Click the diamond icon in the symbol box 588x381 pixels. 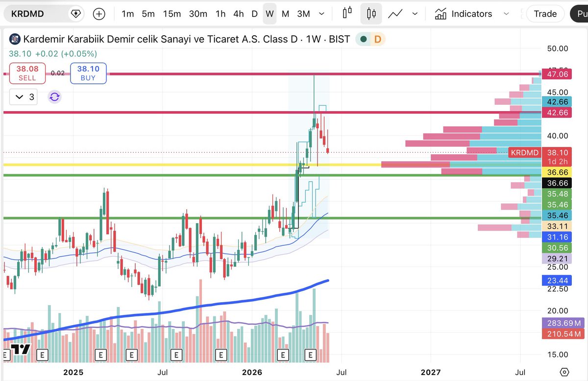[x=75, y=14]
